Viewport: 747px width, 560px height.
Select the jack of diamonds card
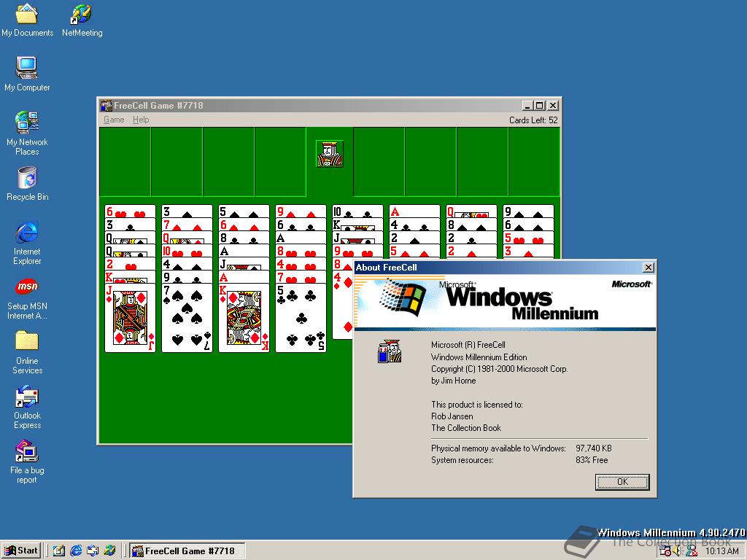point(130,318)
